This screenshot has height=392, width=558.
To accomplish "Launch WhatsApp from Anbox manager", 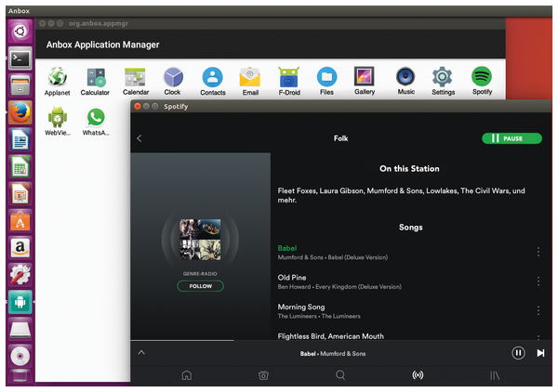I will [96, 122].
